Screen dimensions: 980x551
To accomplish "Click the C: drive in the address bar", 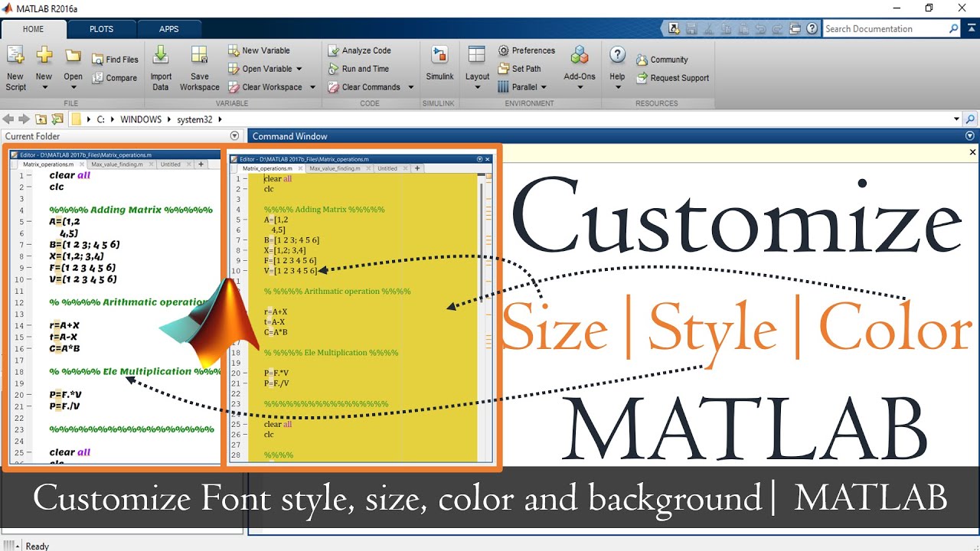I will tap(100, 119).
